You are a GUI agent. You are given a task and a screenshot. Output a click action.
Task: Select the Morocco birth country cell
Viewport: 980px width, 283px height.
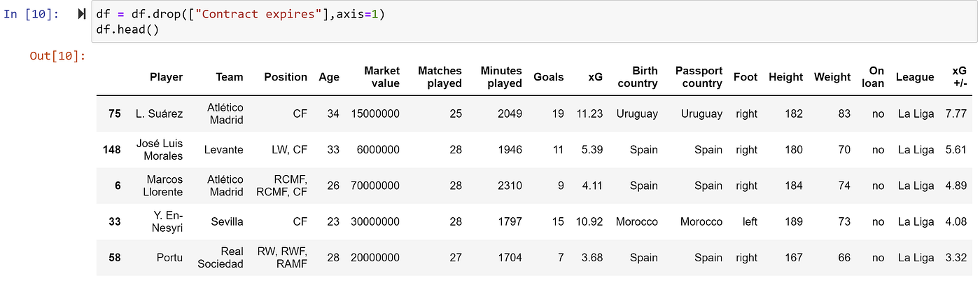[636, 221]
